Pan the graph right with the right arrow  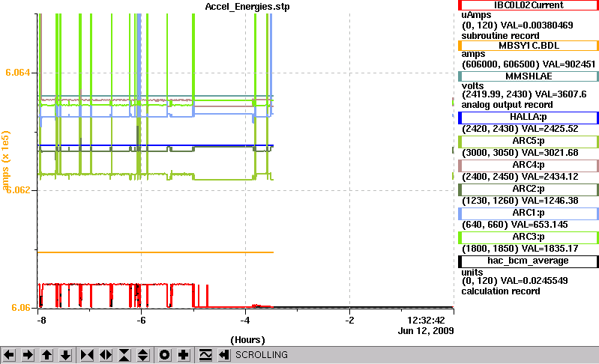28,355
